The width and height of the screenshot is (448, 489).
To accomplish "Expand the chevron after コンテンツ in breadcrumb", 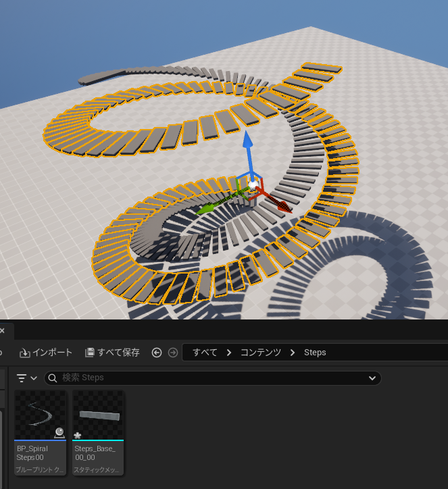I will click(293, 353).
